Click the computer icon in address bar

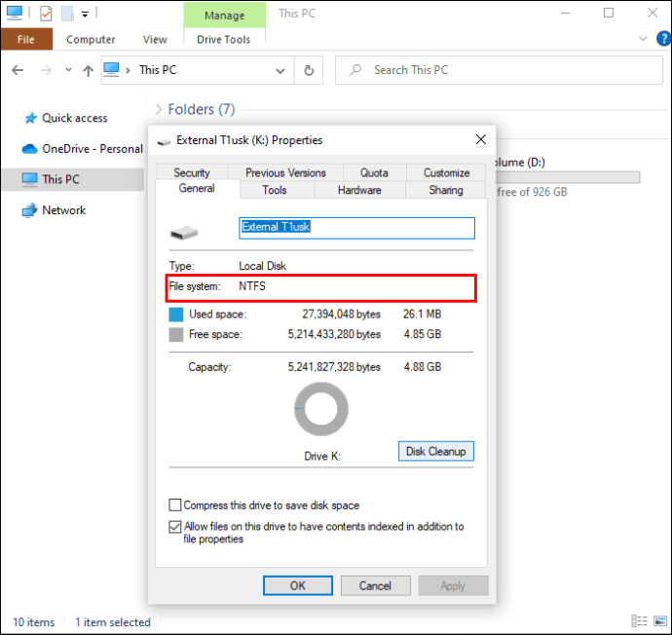[111, 69]
